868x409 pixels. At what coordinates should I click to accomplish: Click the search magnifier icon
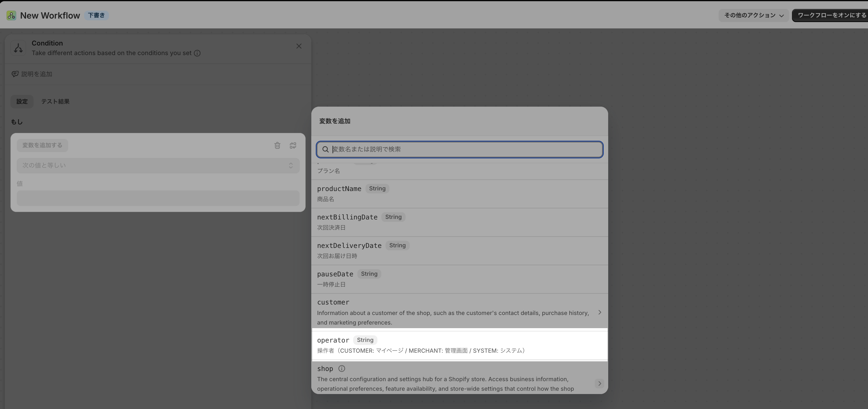(325, 149)
